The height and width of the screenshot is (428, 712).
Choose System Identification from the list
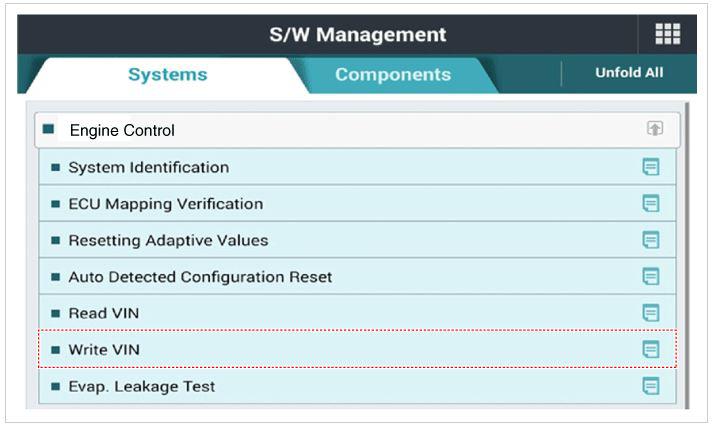[x=148, y=167]
